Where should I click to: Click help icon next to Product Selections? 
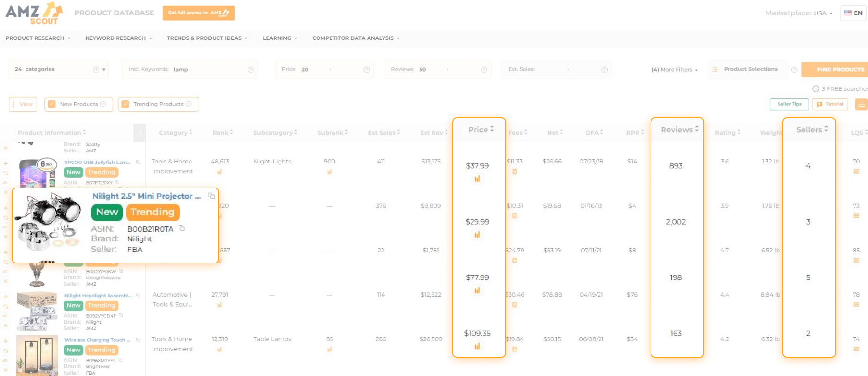(794, 70)
